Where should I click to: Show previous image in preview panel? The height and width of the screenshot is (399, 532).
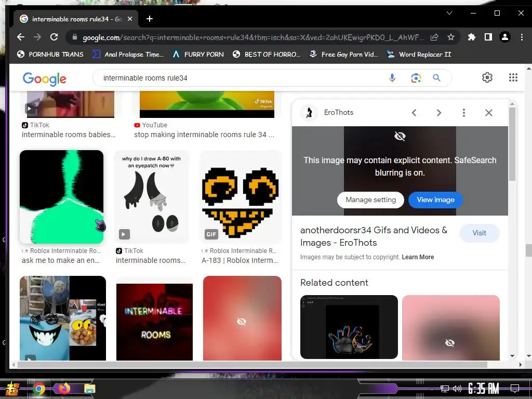coord(414,113)
